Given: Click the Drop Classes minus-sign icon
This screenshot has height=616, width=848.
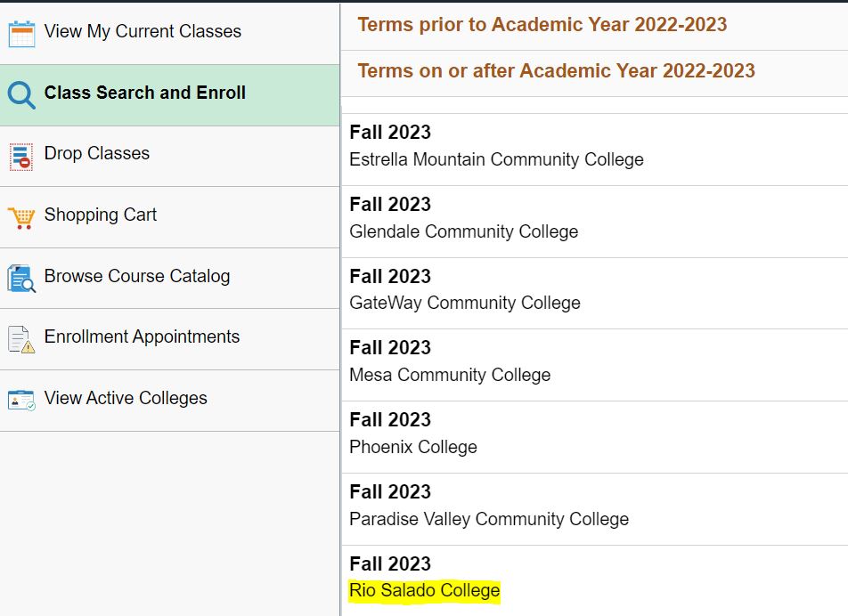Looking at the screenshot, I should [x=20, y=153].
